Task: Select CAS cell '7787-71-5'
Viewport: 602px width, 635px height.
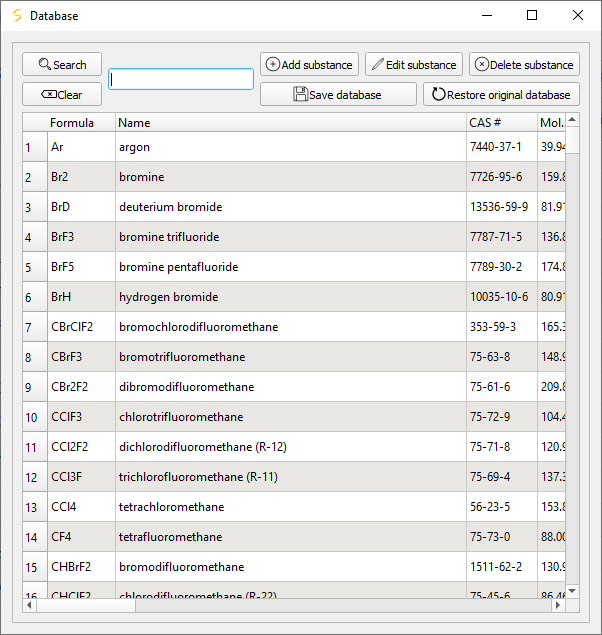Action: pyautogui.click(x=502, y=237)
